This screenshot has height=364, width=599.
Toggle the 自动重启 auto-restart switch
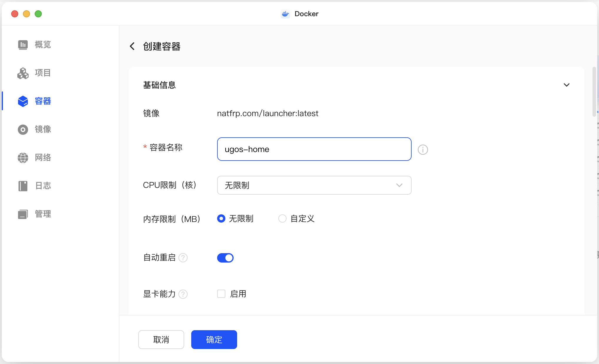point(225,258)
